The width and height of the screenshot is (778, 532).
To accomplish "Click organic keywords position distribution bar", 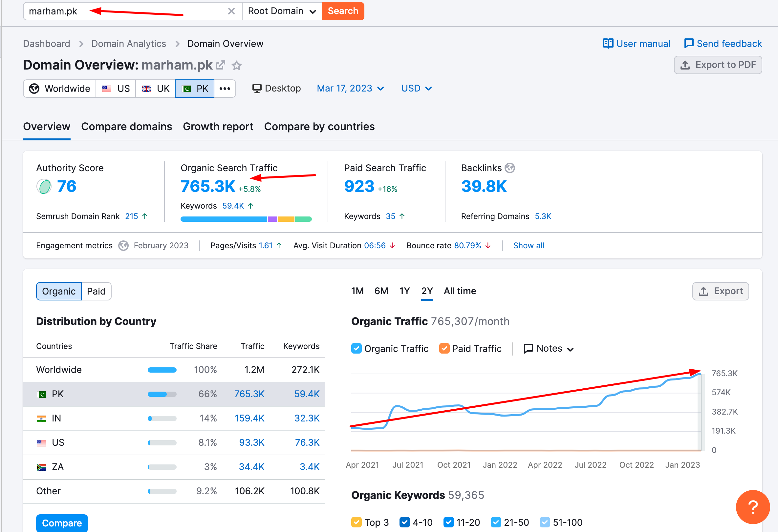I will coord(246,219).
